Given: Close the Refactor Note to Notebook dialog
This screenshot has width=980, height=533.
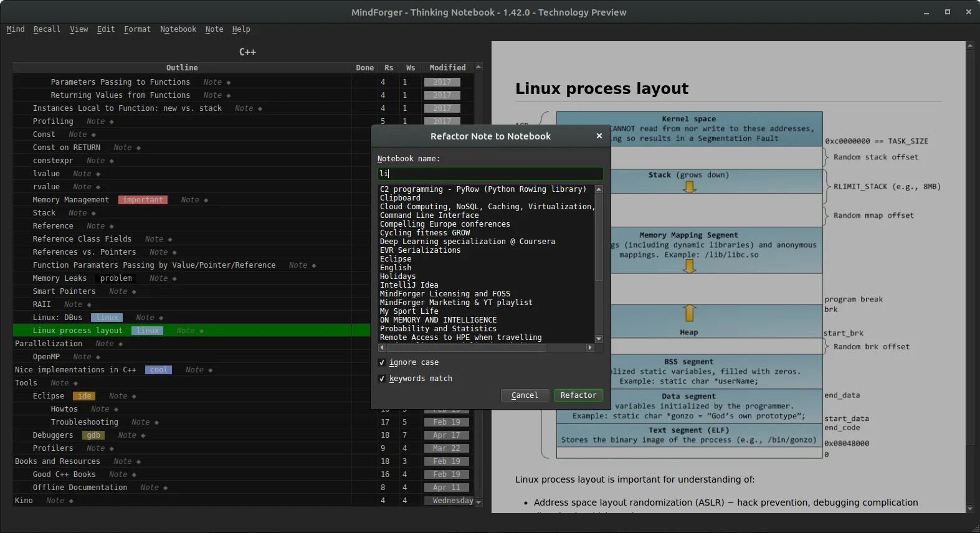Looking at the screenshot, I should 599,136.
